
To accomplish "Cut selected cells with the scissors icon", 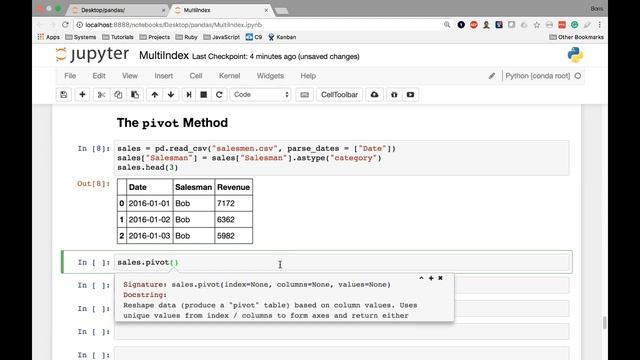I will [102, 95].
